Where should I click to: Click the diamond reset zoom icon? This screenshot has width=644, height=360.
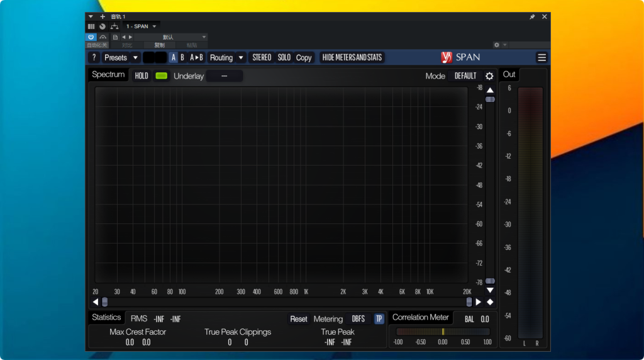click(x=490, y=302)
